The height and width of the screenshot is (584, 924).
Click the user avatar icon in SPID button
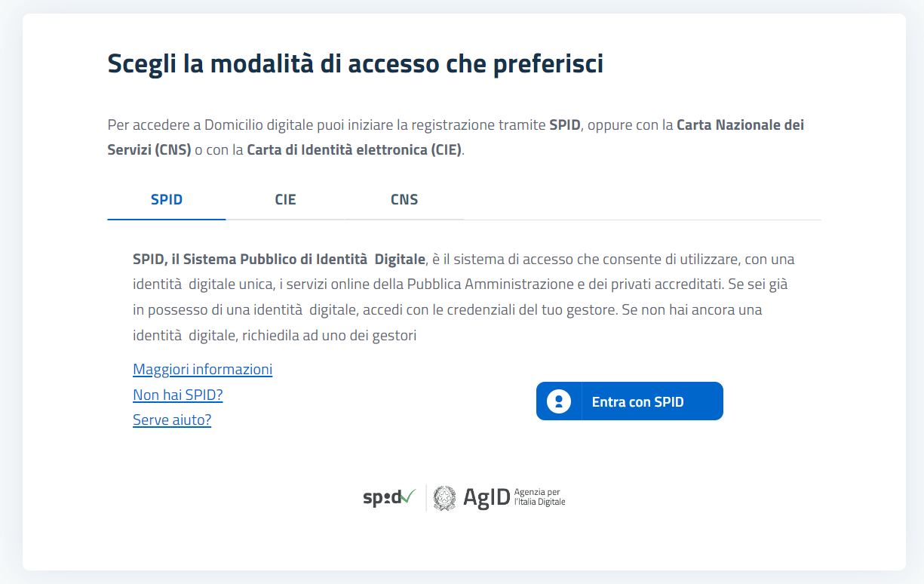click(x=559, y=401)
